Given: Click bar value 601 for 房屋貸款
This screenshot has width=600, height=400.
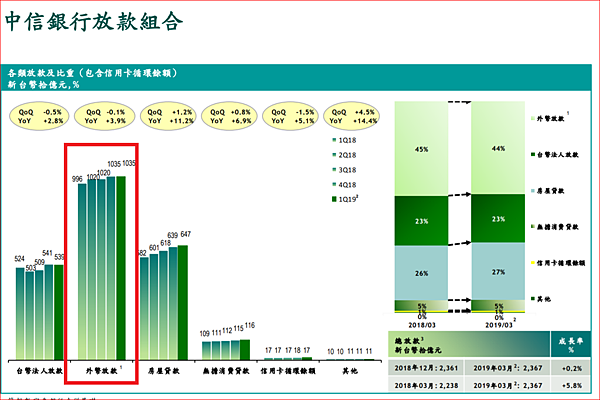Looking at the screenshot, I should coord(154,248).
